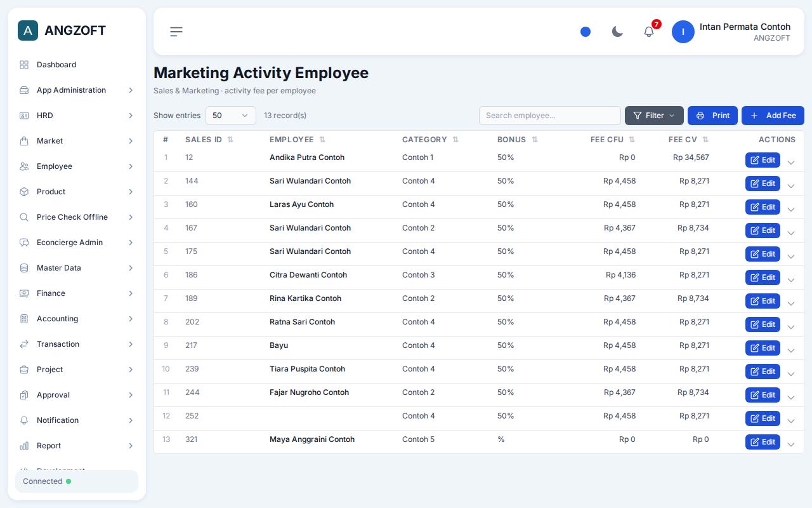
Task: Click category Contoh 5 cell
Action: 418,439
